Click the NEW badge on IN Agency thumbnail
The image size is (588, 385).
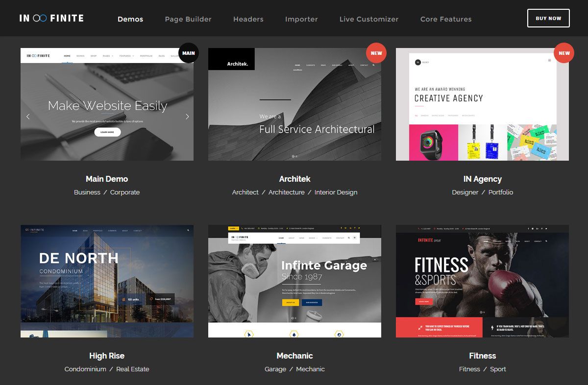[564, 53]
